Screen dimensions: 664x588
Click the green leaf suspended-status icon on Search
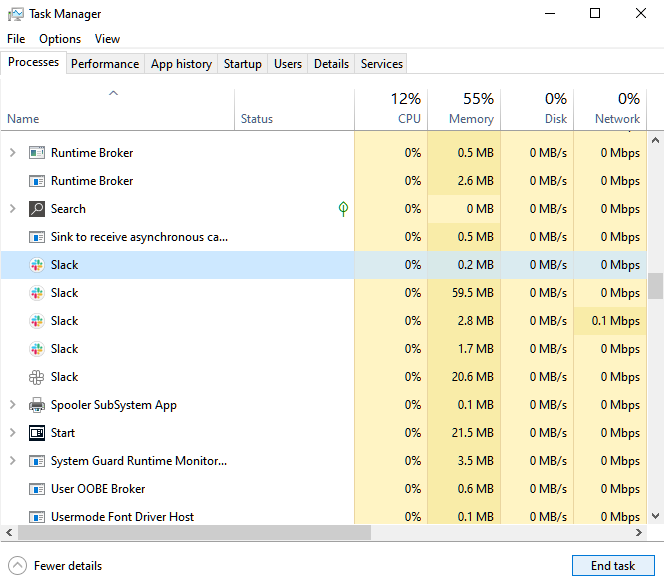click(343, 209)
